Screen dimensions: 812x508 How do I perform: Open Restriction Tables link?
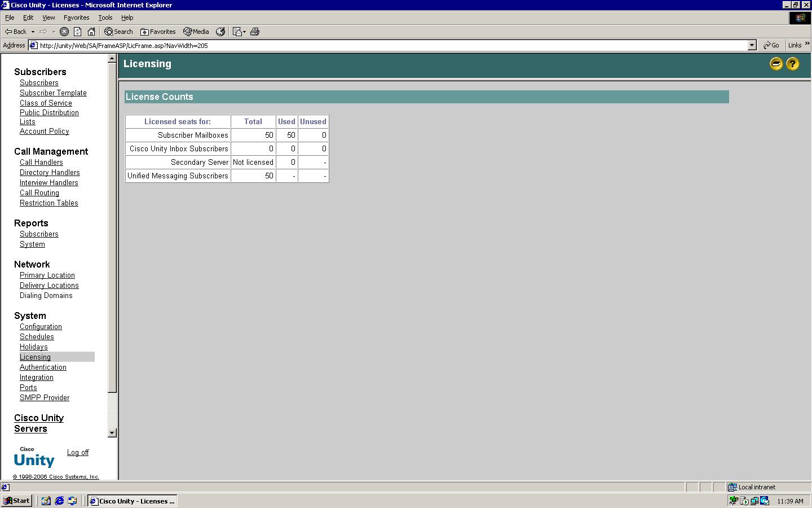(x=49, y=203)
